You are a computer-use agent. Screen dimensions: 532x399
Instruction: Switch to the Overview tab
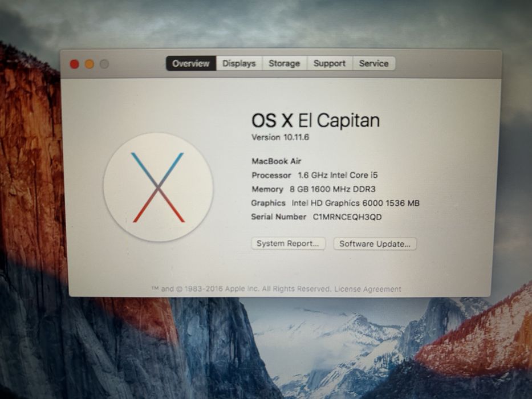coord(191,63)
